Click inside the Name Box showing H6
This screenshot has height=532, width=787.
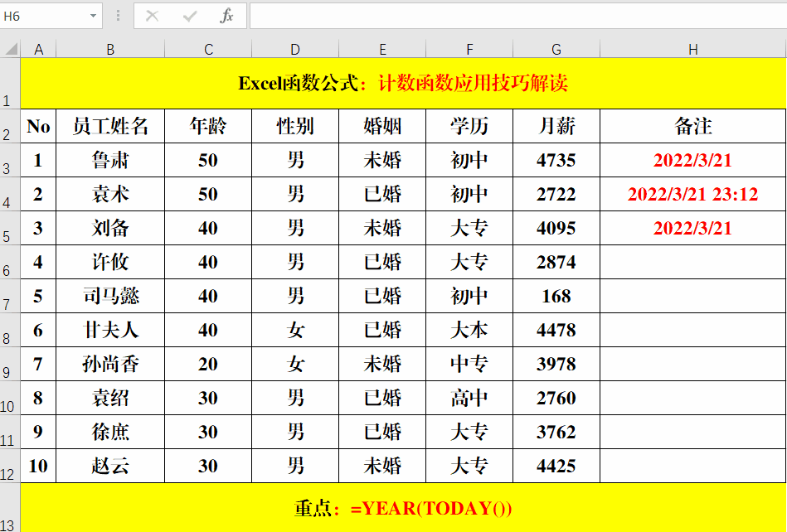click(44, 16)
